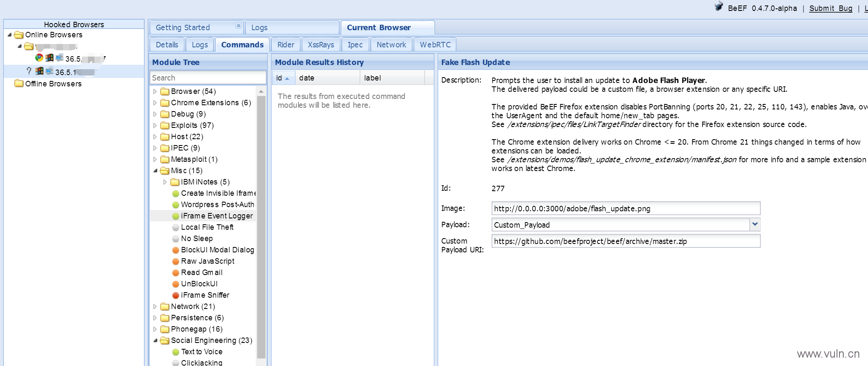Screen dimensions: 868x366
Task: Click the red status icon beside iFrame Sniffer
Action: [x=176, y=296]
